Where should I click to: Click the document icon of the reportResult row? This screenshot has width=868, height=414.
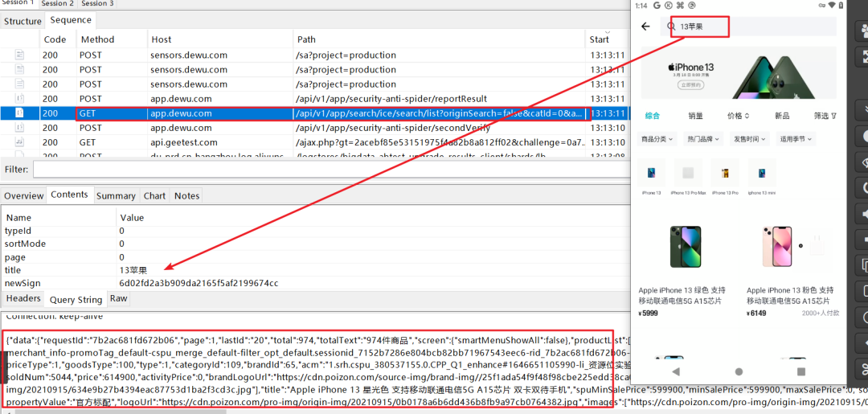click(19, 99)
